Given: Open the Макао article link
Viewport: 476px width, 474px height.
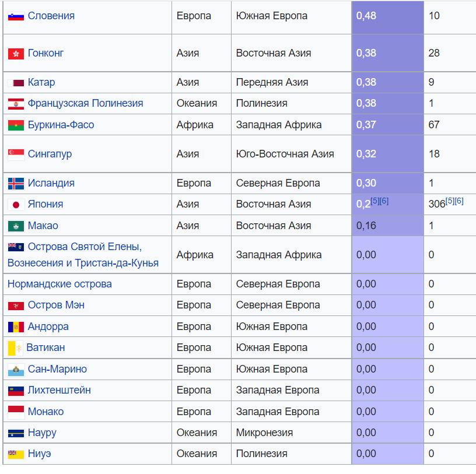Looking at the screenshot, I should click(x=43, y=226).
